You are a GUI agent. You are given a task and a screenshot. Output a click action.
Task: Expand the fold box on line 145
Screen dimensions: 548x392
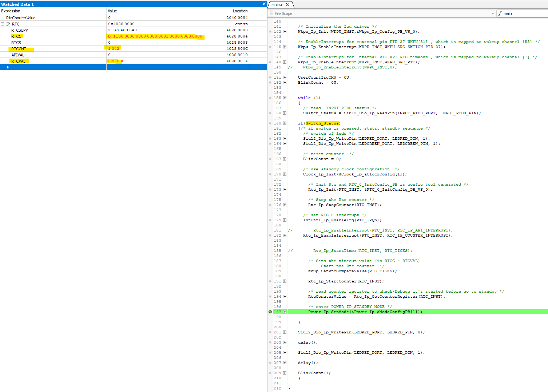(x=285, y=47)
